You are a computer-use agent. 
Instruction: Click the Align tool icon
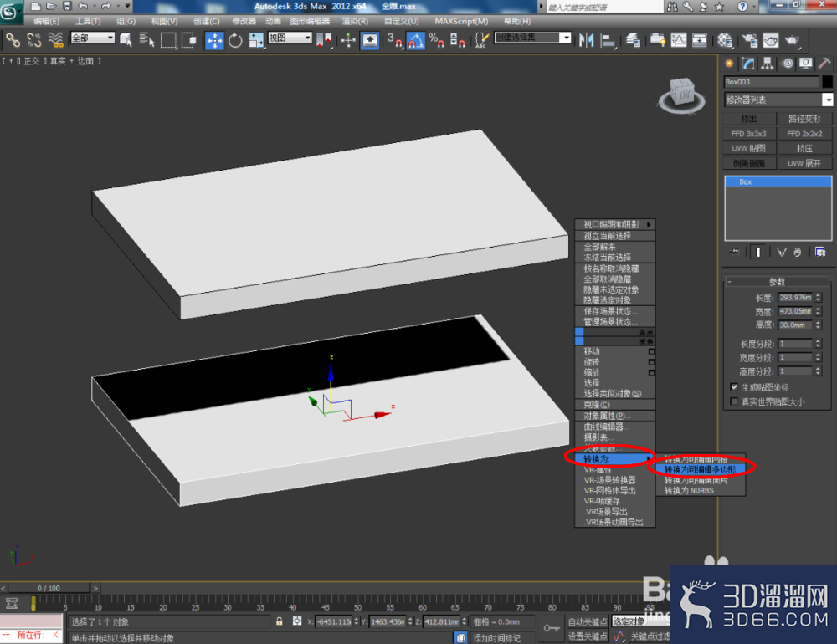[608, 40]
